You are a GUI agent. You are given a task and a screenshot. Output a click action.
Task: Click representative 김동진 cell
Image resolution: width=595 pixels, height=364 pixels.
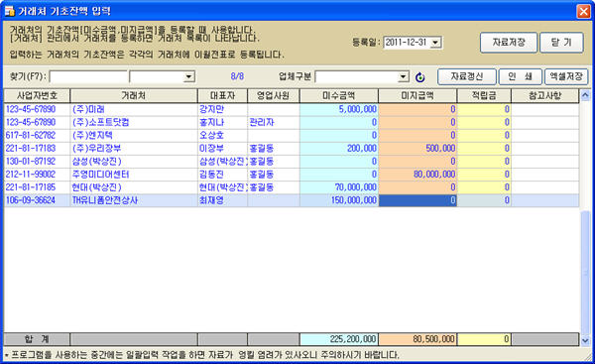pos(222,175)
